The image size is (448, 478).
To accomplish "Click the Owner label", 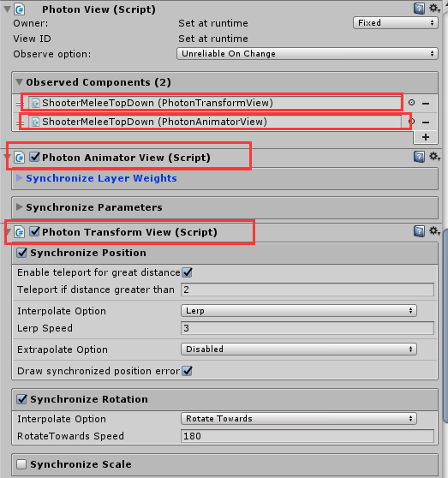I will point(31,23).
